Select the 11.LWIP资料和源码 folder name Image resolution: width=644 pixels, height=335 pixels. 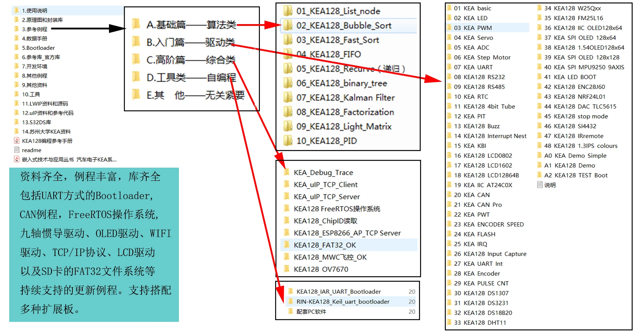[45, 104]
